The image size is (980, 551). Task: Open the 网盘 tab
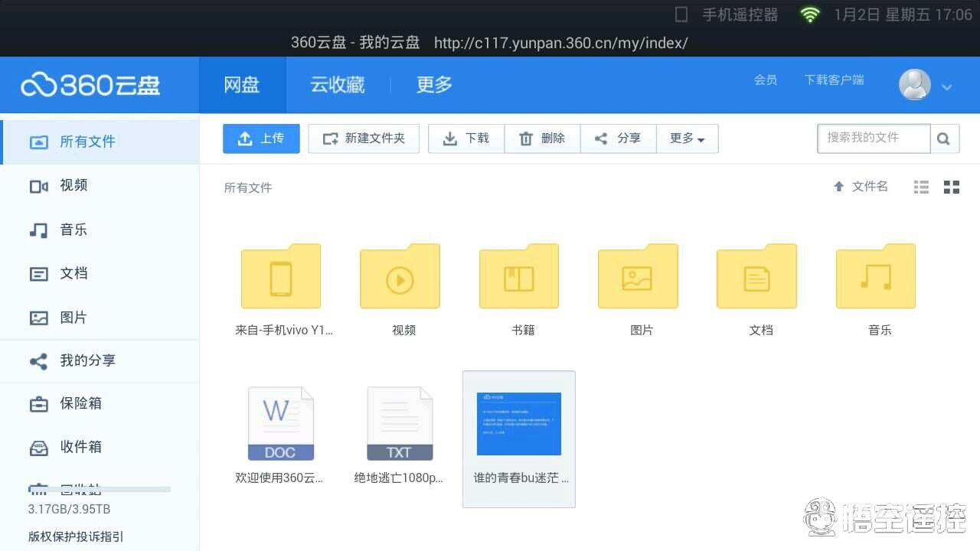242,85
